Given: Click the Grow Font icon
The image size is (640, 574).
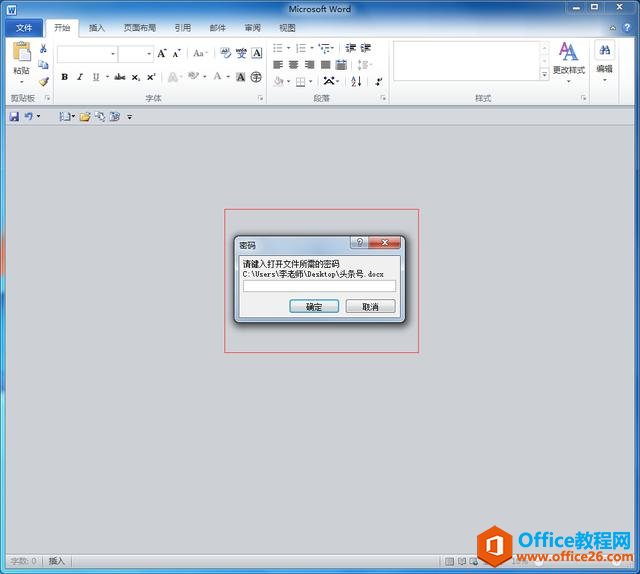Looking at the screenshot, I should click(162, 53).
